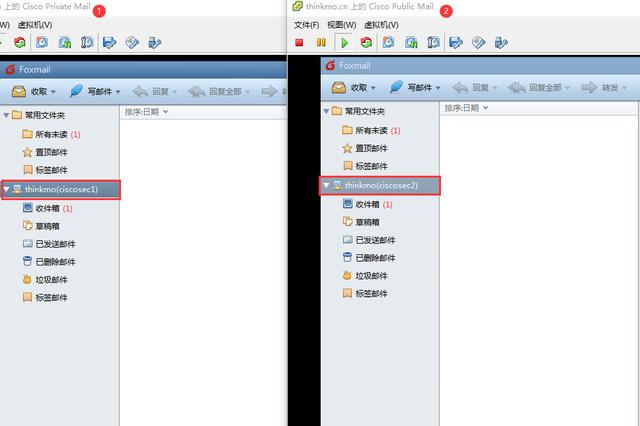Open 已发送邮件 sent folder under ciscosec1
Viewport: 640px width, 426px height.
point(49,244)
